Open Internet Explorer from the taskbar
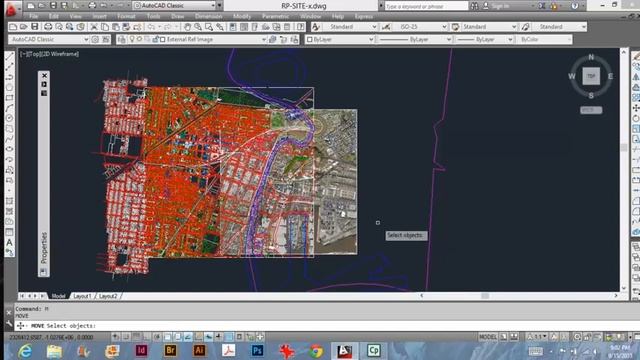Image resolution: width=640 pixels, height=360 pixels. (25, 351)
